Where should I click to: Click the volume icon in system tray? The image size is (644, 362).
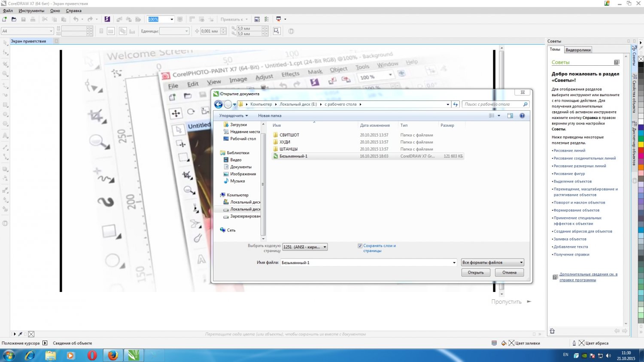point(608,356)
